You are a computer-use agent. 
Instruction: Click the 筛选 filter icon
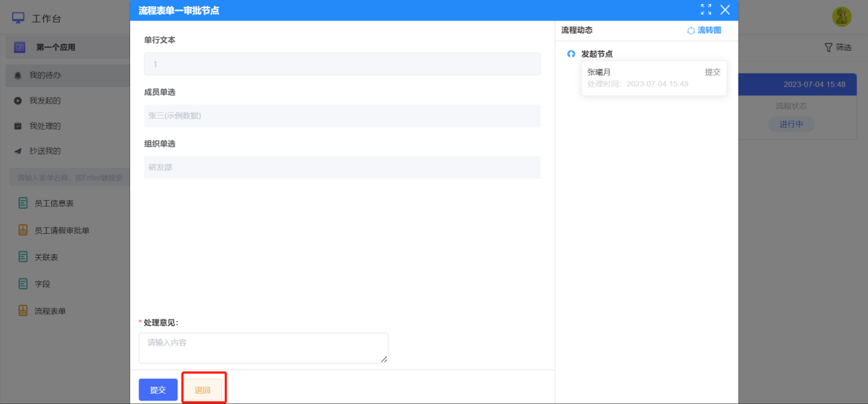click(x=828, y=47)
